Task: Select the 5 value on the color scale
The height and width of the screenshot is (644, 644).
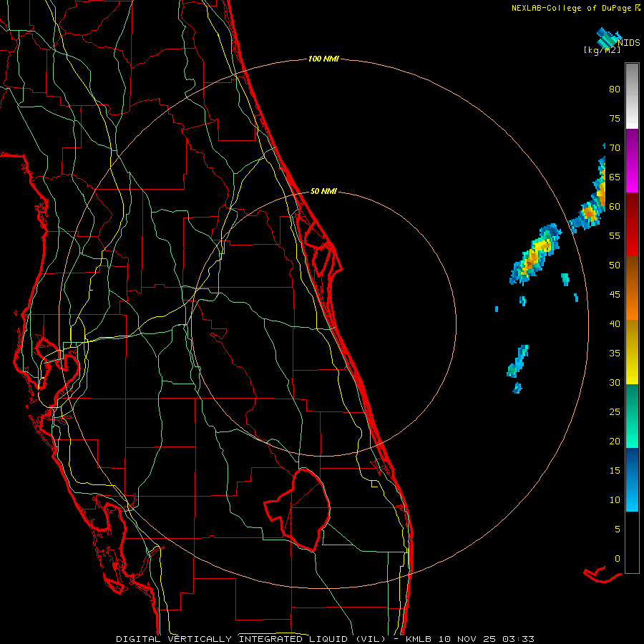Action: tap(618, 530)
